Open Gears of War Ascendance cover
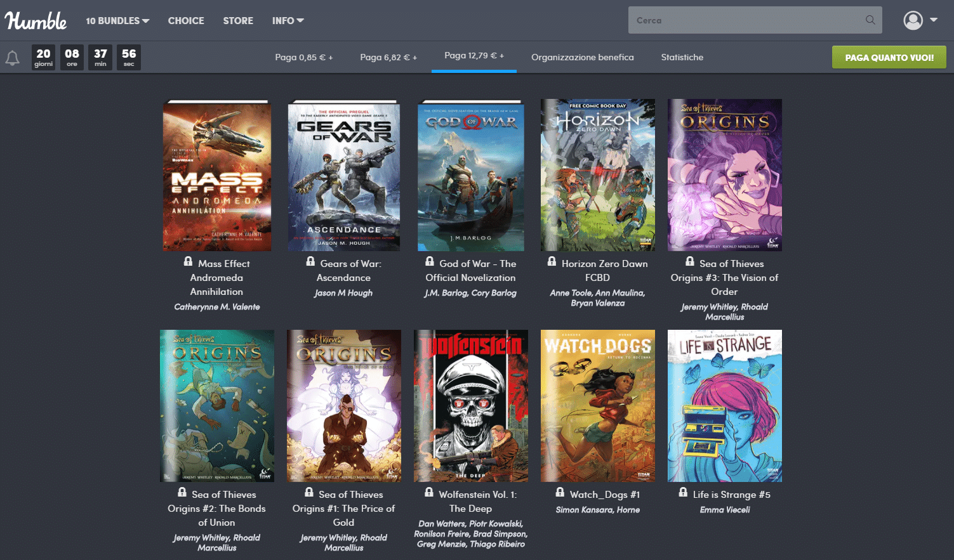Image resolution: width=954 pixels, height=560 pixels. pos(344,175)
